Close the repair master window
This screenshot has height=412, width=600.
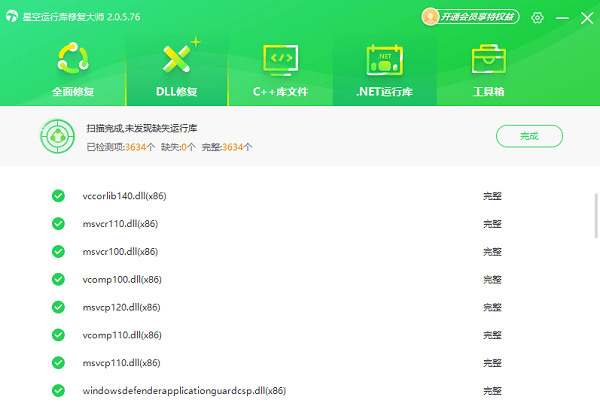coord(587,18)
